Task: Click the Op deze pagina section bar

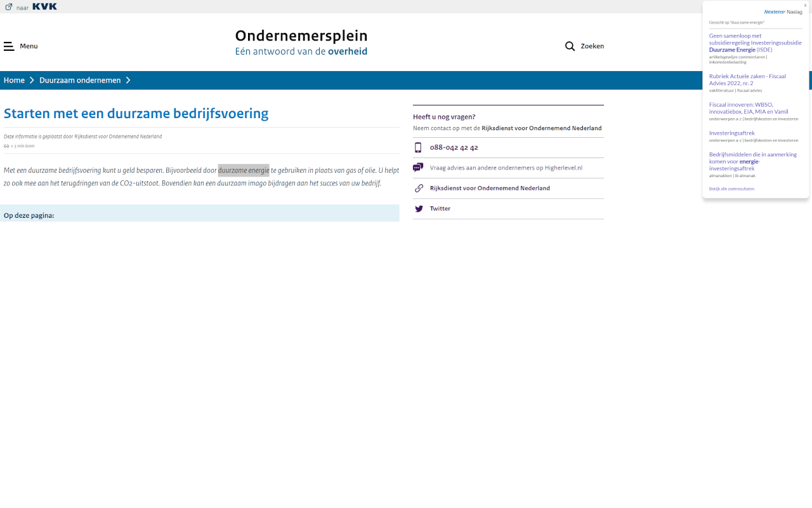Action: click(x=200, y=213)
